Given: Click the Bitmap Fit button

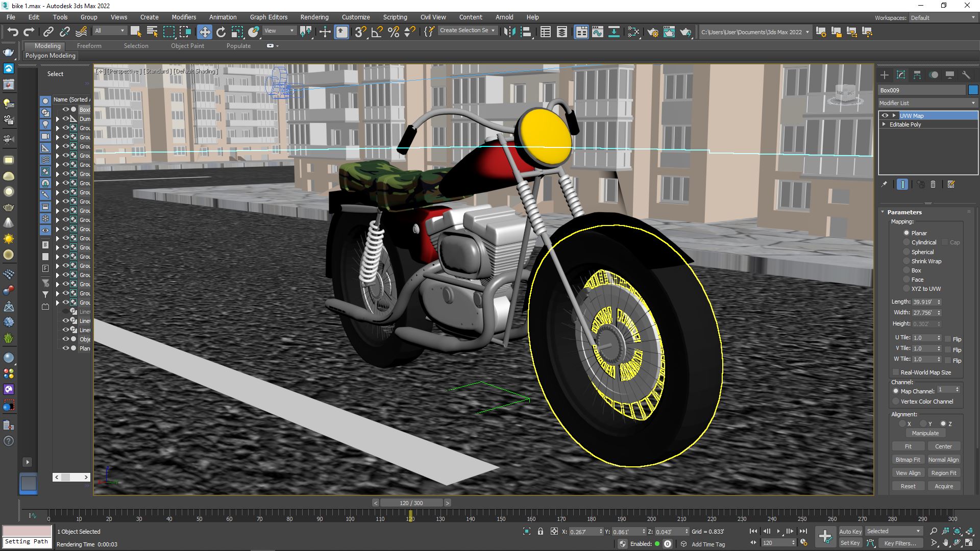Looking at the screenshot, I should pyautogui.click(x=908, y=460).
